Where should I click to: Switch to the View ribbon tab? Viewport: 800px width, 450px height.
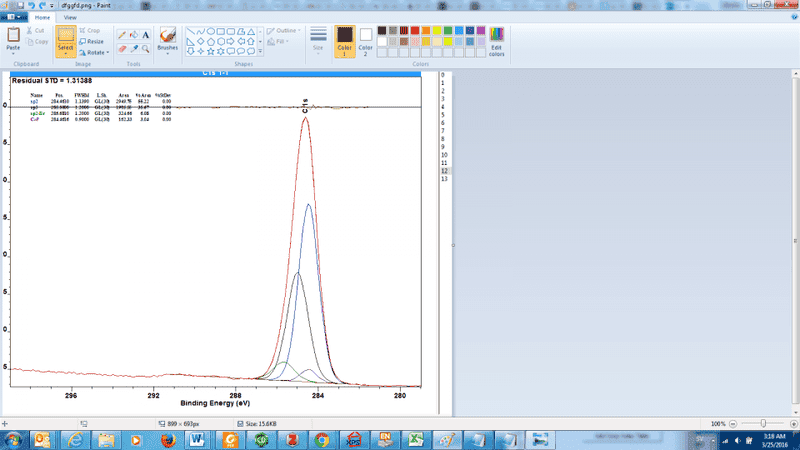[x=70, y=17]
